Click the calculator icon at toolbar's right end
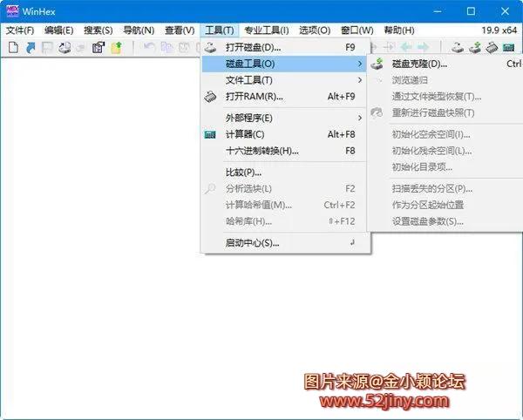The height and width of the screenshot is (420, 523). (510, 47)
